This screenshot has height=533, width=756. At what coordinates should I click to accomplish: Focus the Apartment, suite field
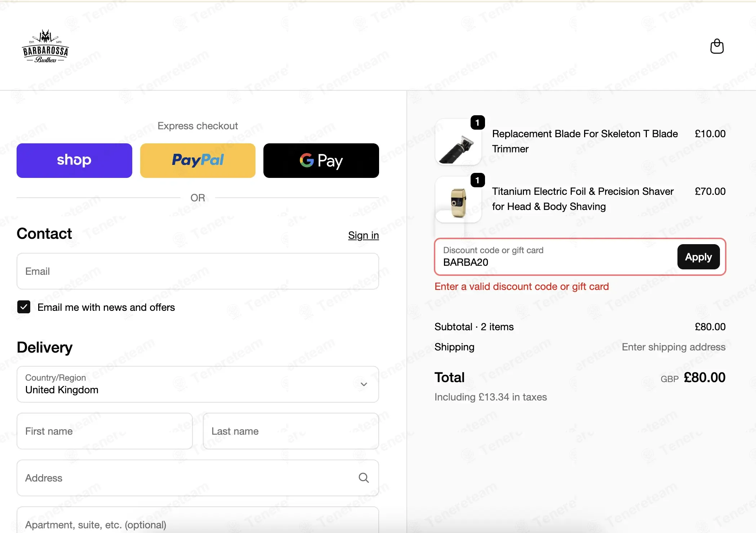[198, 520]
